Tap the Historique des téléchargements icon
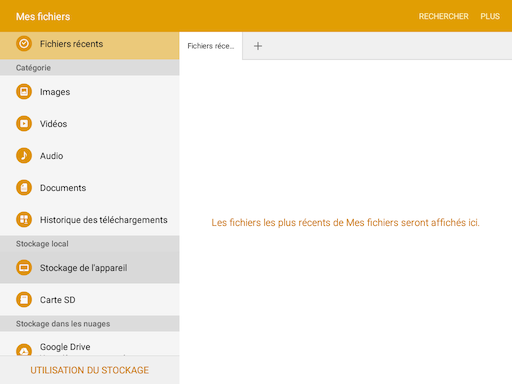Screen dimensions: 512x384 point(24,220)
